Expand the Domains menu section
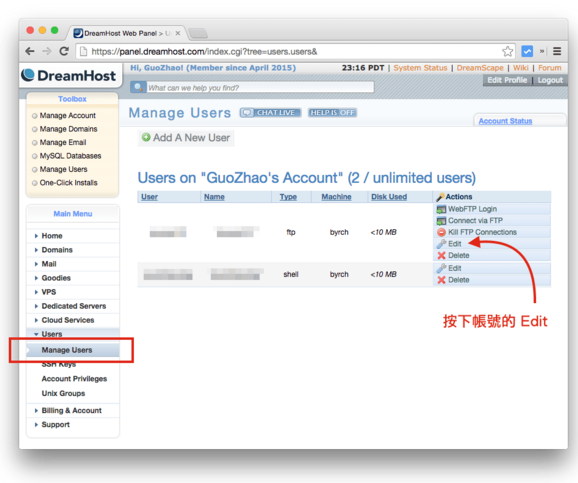 click(57, 250)
